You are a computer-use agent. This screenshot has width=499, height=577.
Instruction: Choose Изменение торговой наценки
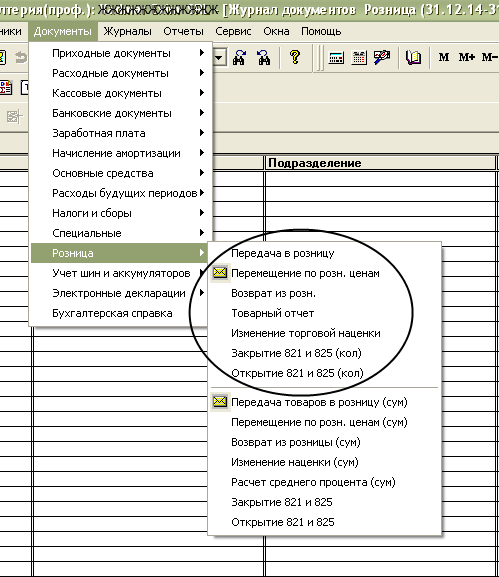(x=325, y=333)
